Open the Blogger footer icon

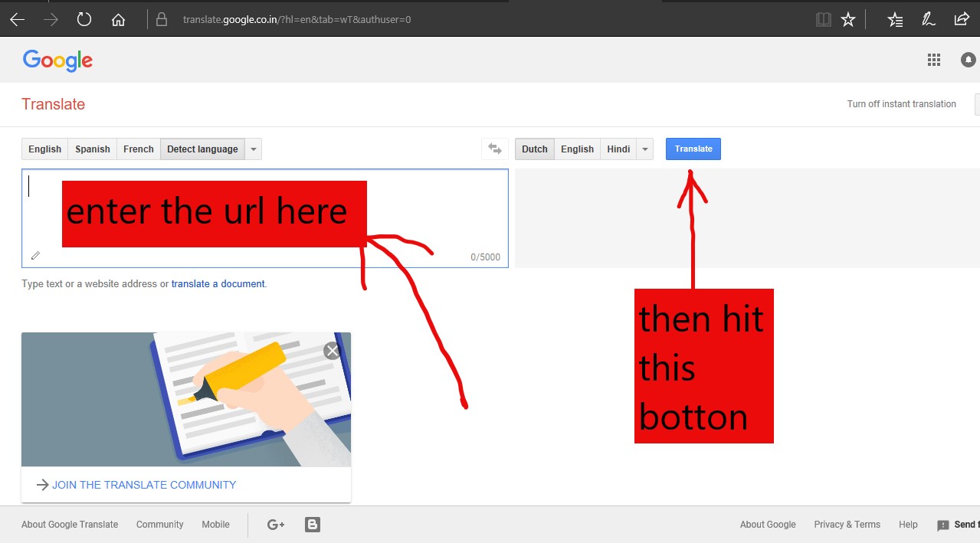[313, 525]
